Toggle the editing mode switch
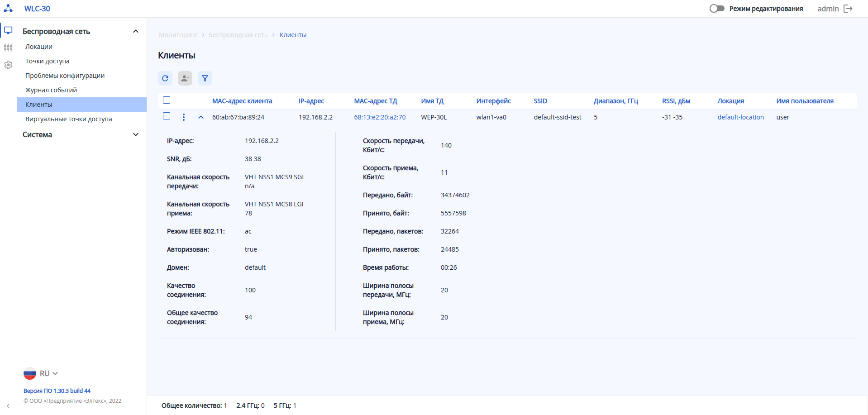868x415 pixels. tap(717, 9)
